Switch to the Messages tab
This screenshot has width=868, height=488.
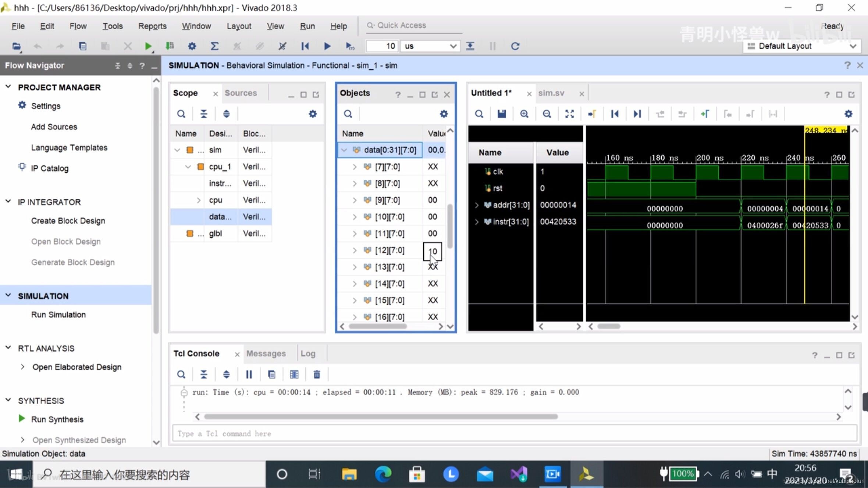tap(266, 354)
